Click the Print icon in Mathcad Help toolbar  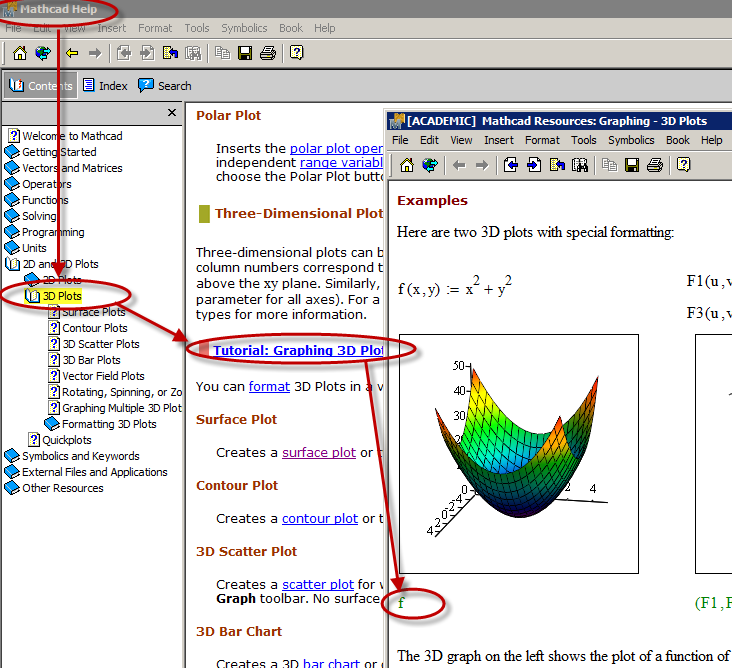268,53
